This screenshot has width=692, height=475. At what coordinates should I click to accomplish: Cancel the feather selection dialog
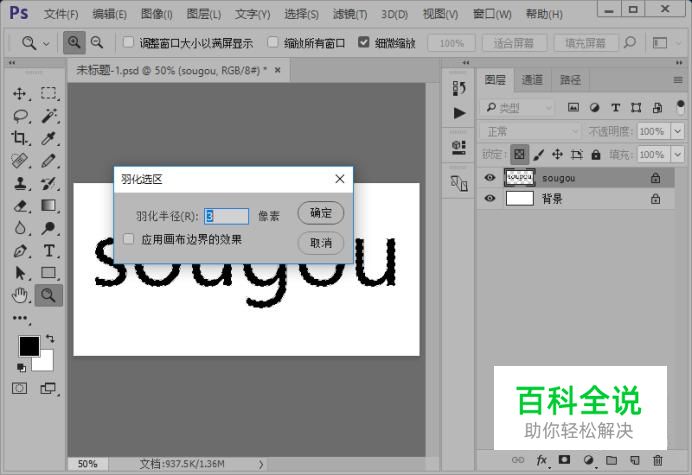tap(321, 243)
